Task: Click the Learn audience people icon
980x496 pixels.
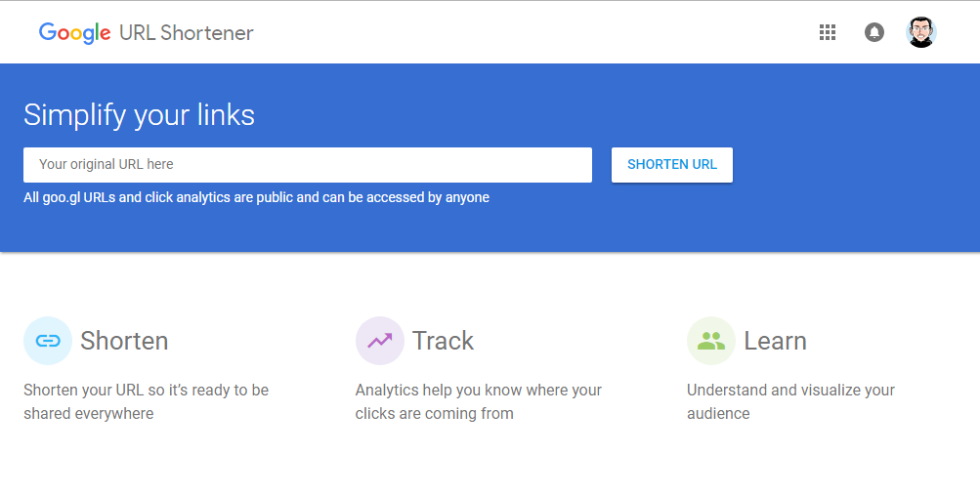Action: click(x=711, y=341)
